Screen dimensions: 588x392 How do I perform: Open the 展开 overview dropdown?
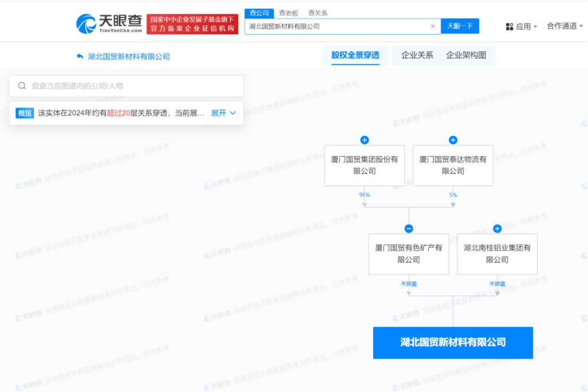pos(223,113)
